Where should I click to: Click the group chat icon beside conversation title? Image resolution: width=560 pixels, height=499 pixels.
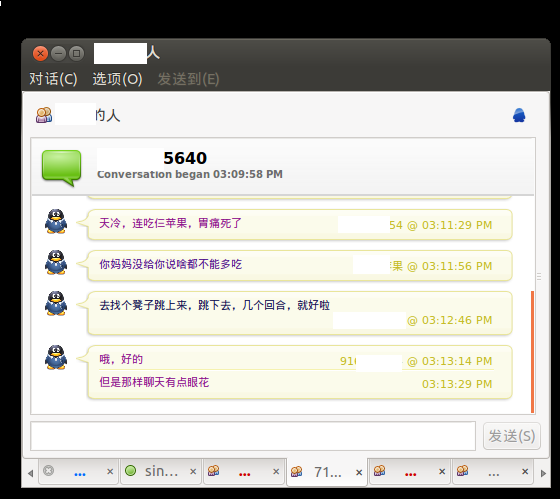[44, 115]
